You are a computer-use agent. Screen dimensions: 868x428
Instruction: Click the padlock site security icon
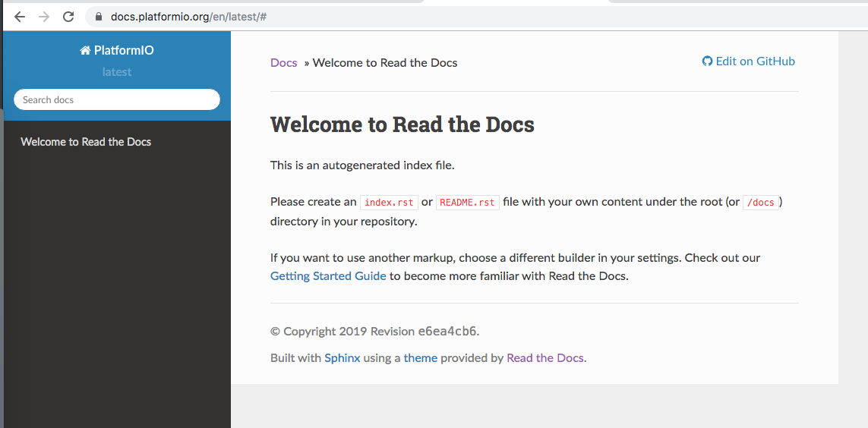(99, 17)
